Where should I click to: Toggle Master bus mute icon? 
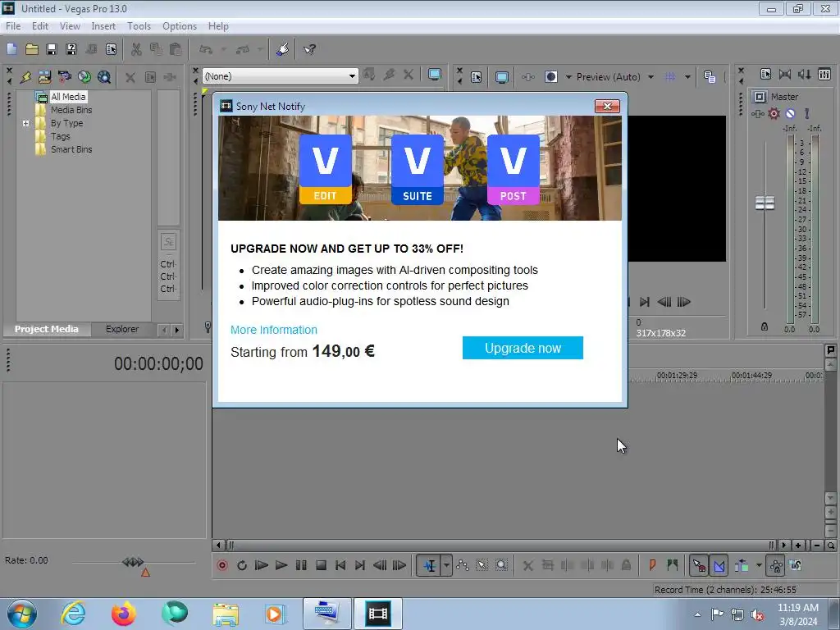(790, 113)
